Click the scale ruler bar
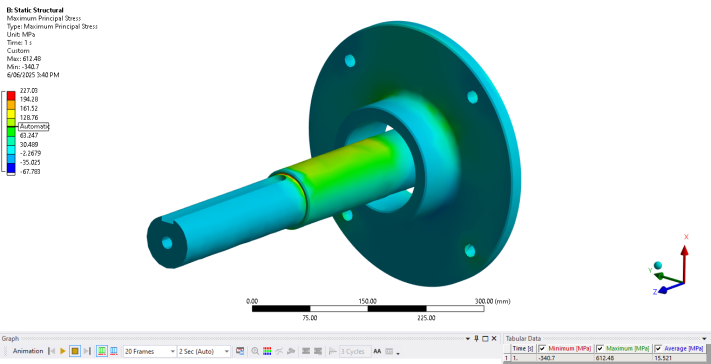Viewport: 711px width, 364px height. tap(368, 309)
